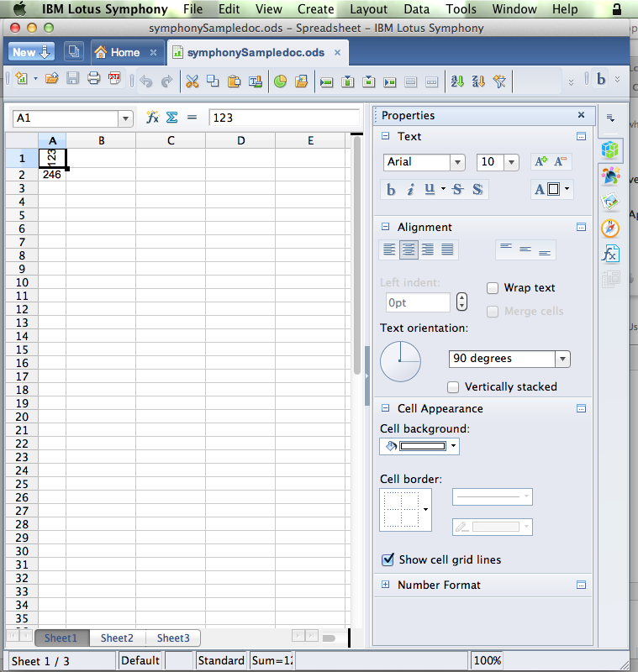Open underline style dropdown arrow
Screen dimensions: 638x672
(x=443, y=188)
